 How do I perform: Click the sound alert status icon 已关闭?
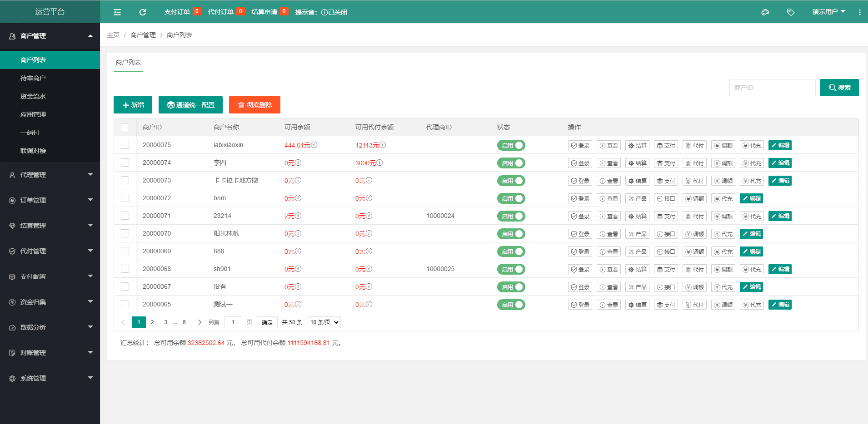pos(324,12)
